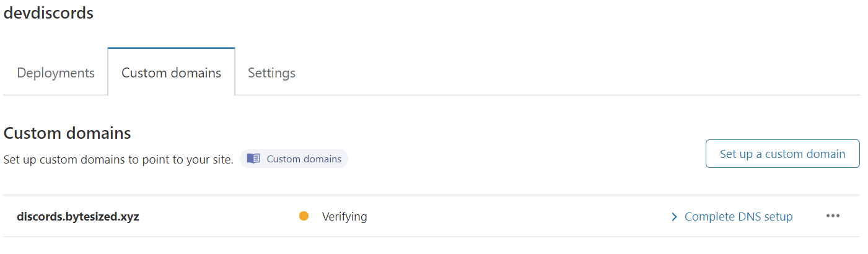Open the Settings tab
This screenshot has height=254, width=868.
[271, 72]
